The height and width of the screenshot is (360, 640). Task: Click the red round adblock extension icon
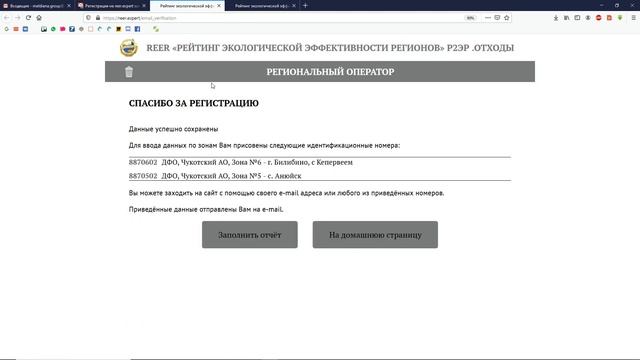pyautogui.click(x=598, y=18)
